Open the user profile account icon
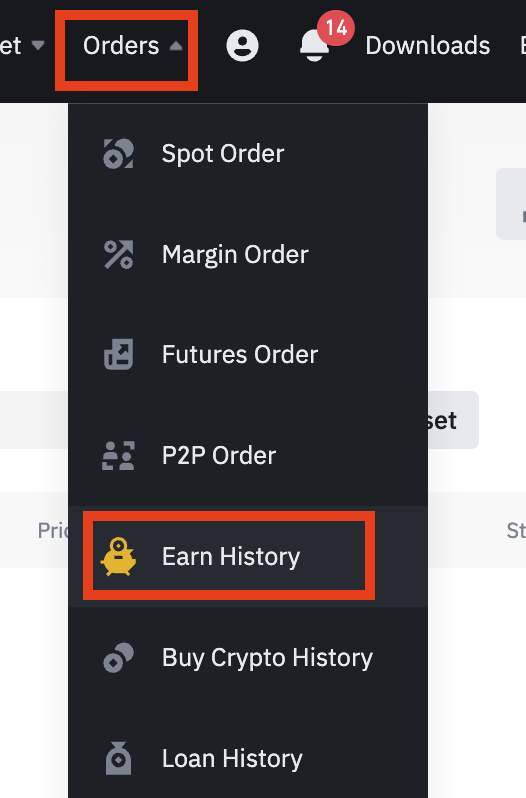Viewport: 526px width, 798px height. click(242, 46)
